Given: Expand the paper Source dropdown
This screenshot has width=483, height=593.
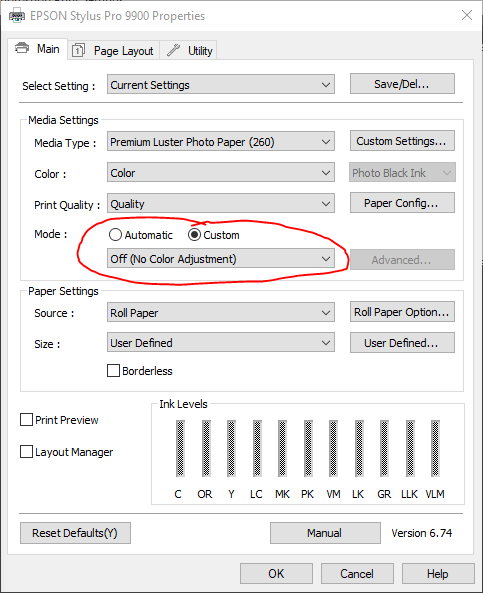Looking at the screenshot, I should [x=221, y=312].
